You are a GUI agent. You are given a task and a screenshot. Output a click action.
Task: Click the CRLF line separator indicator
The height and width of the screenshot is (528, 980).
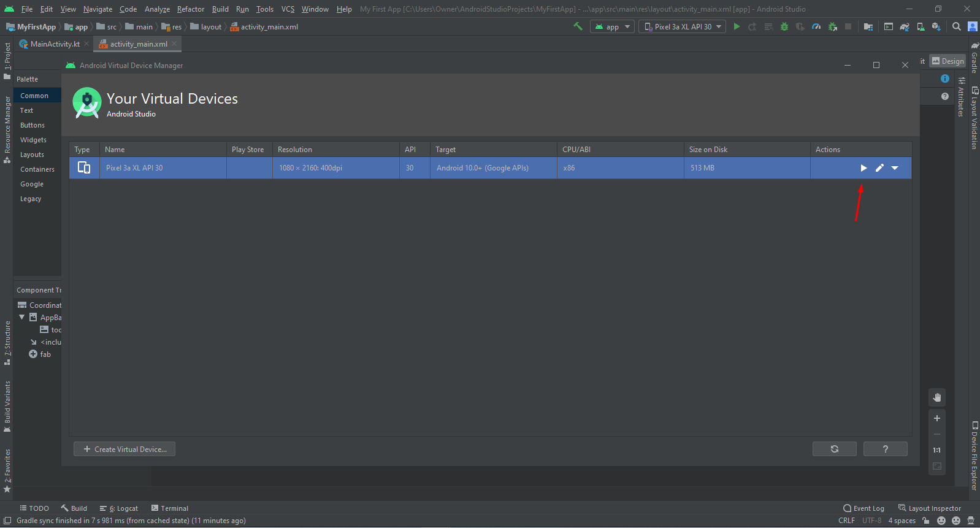click(x=846, y=521)
